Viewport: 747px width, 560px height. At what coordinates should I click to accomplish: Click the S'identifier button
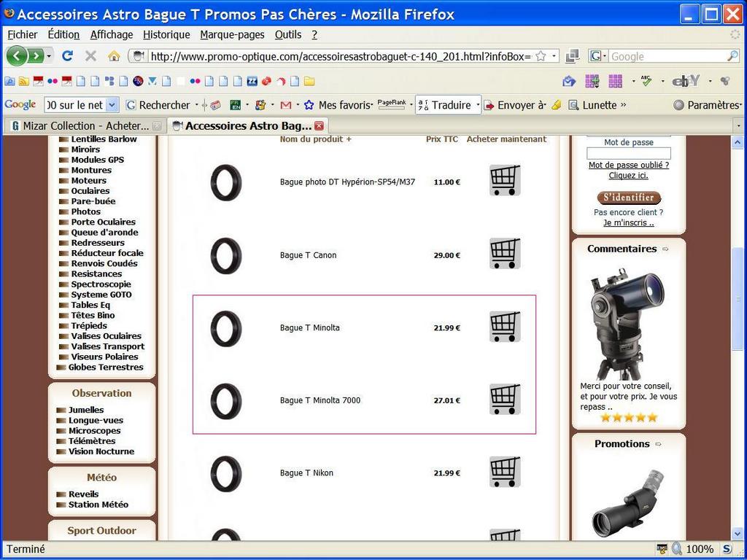(x=628, y=198)
